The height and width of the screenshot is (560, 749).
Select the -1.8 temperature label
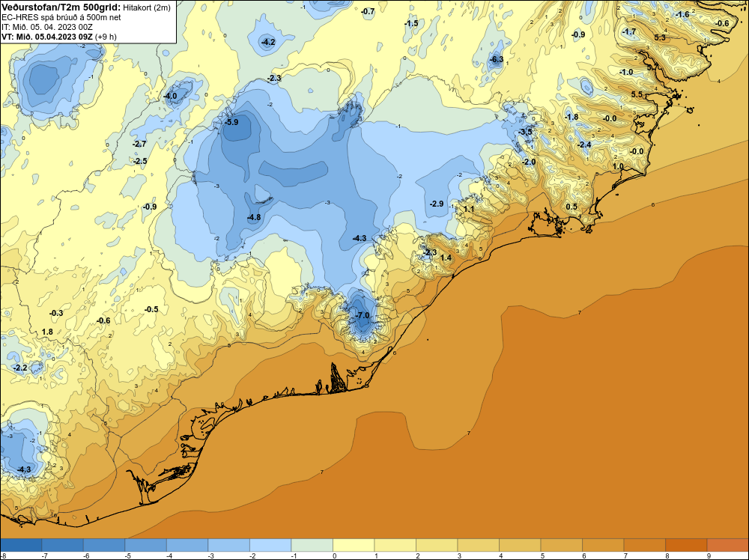pos(571,117)
